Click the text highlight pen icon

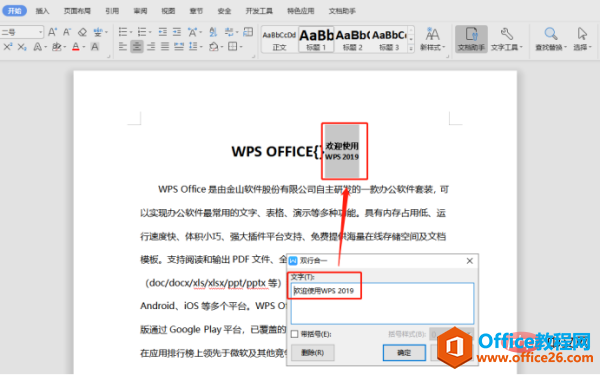(x=57, y=47)
